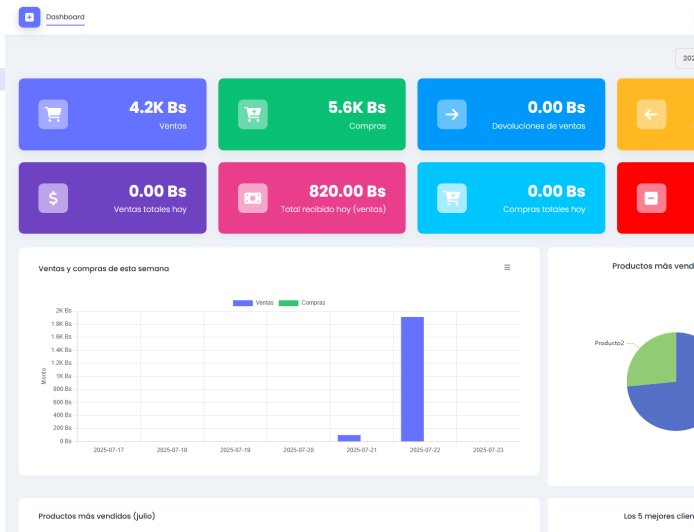Click the cart icon on Compras totales hoy
Screen dimensions: 694x532
452,198
